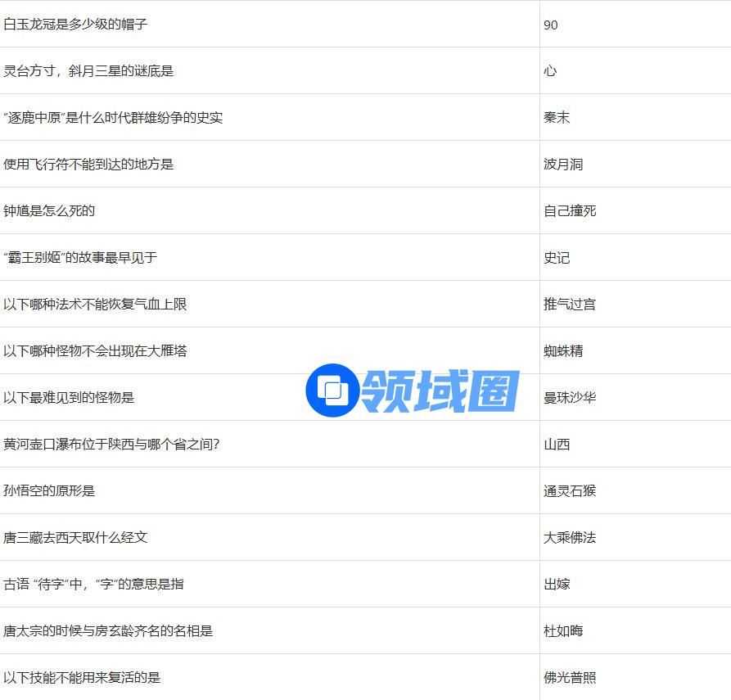Screen dimensions: 731x700
Task: Click the answer 蜘蛛精
Action: (x=563, y=351)
